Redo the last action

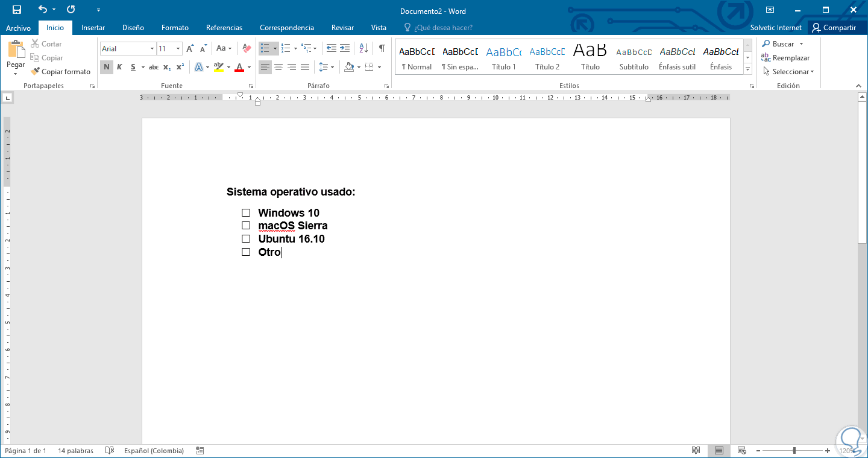tap(71, 10)
